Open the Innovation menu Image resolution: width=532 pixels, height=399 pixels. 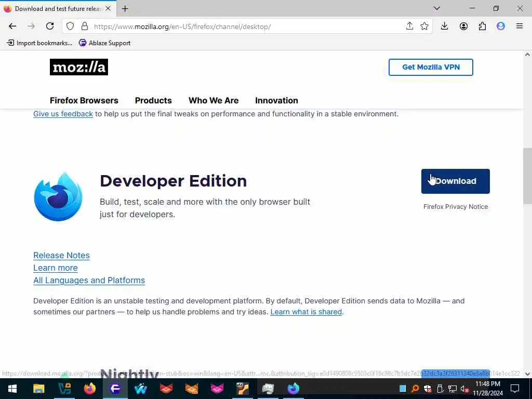click(276, 100)
